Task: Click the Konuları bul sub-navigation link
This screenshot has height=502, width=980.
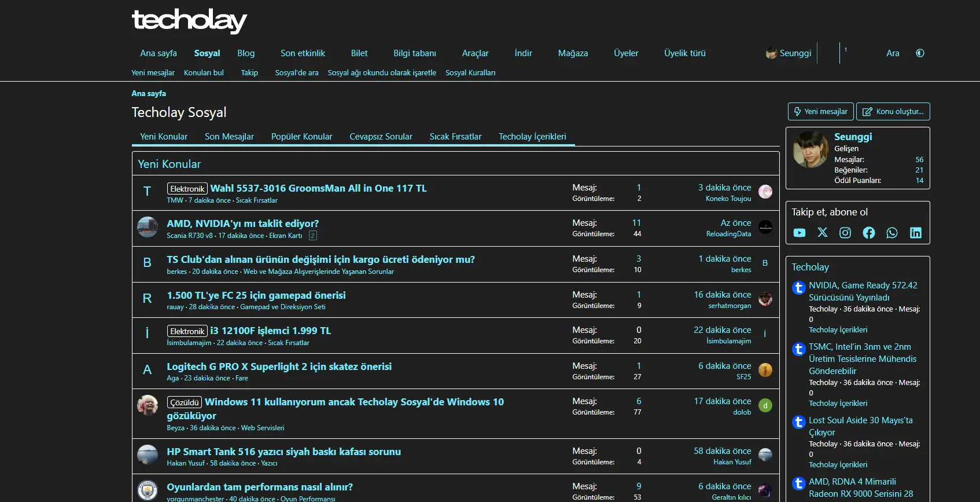Action: click(204, 73)
